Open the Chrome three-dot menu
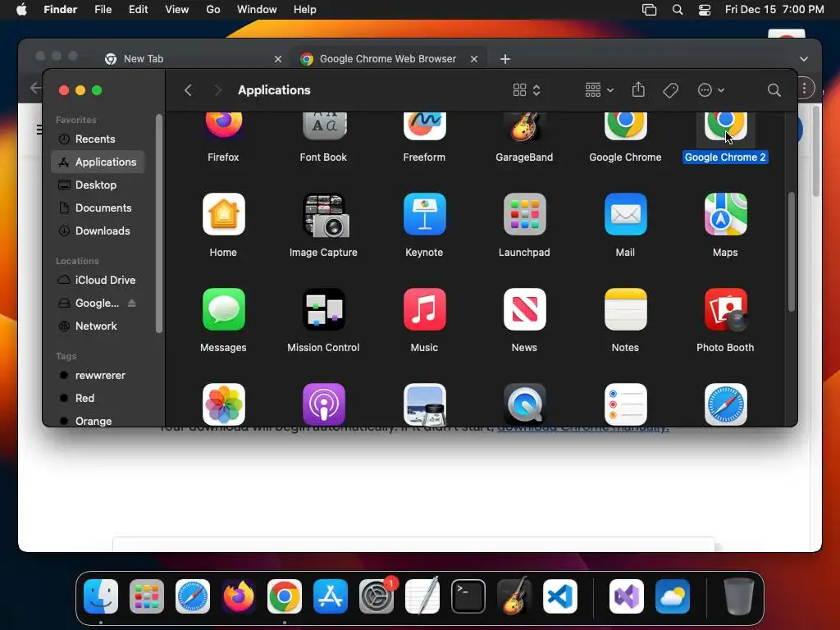 click(x=804, y=89)
